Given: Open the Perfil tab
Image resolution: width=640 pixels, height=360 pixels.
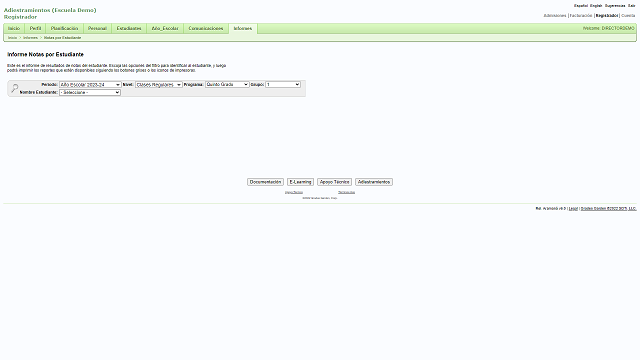Looking at the screenshot, I should point(36,28).
